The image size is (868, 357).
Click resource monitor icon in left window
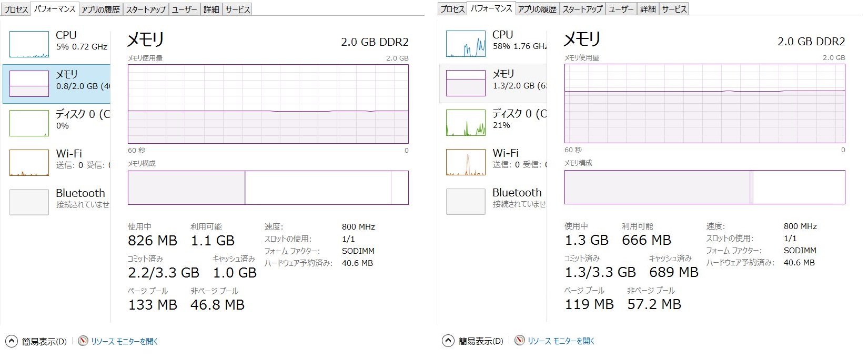(83, 341)
